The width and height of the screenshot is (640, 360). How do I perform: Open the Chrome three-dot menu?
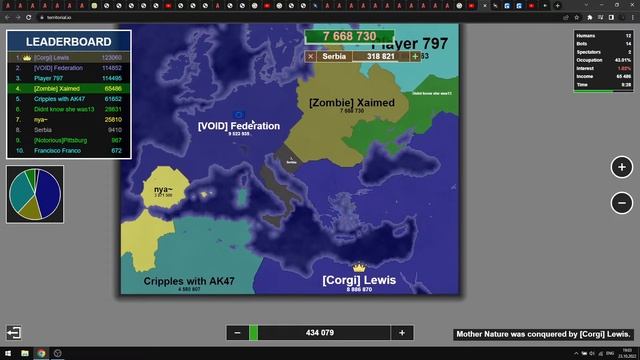(x=633, y=18)
